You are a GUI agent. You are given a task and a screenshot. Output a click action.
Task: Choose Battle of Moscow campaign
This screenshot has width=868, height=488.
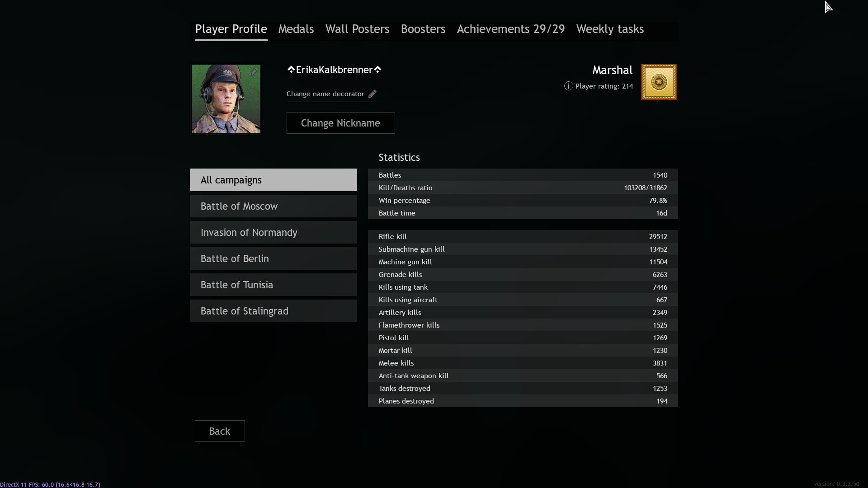pos(273,206)
